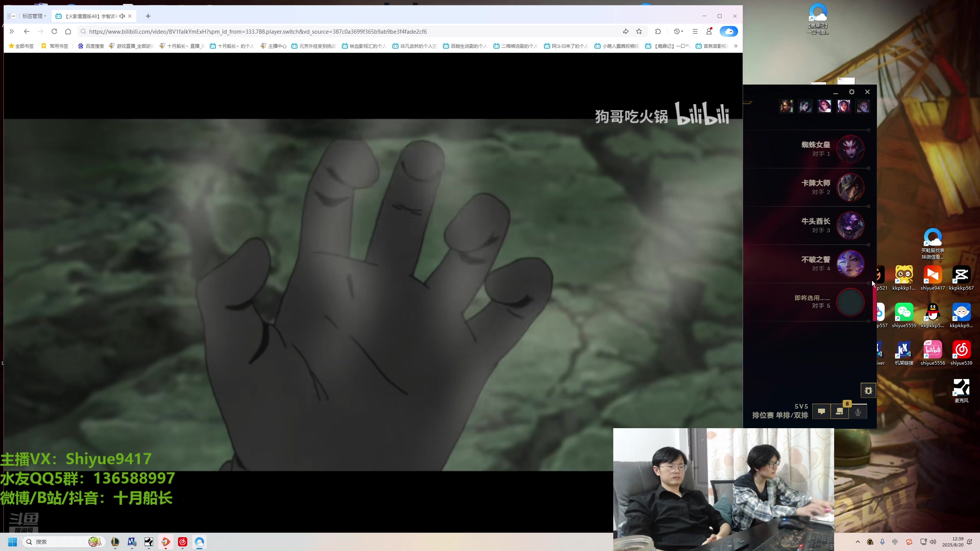The width and height of the screenshot is (980, 551).
Task: Open the browser hamburger menu
Action: (695, 31)
